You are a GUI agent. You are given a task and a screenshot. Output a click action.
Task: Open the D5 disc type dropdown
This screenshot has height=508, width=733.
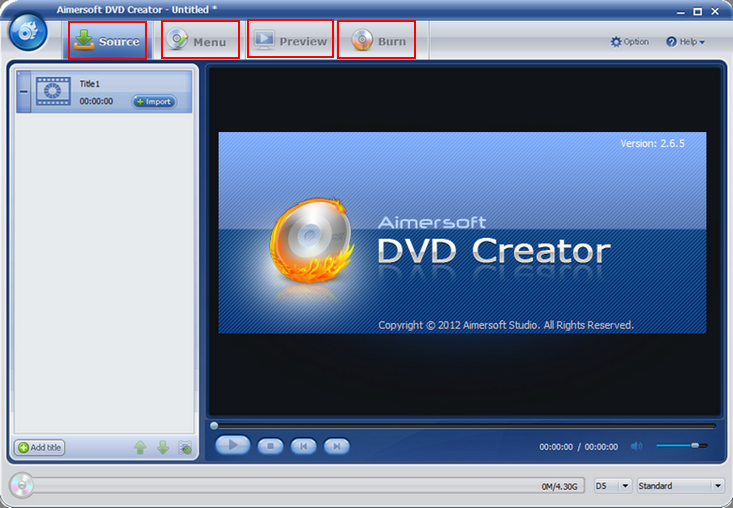point(613,486)
